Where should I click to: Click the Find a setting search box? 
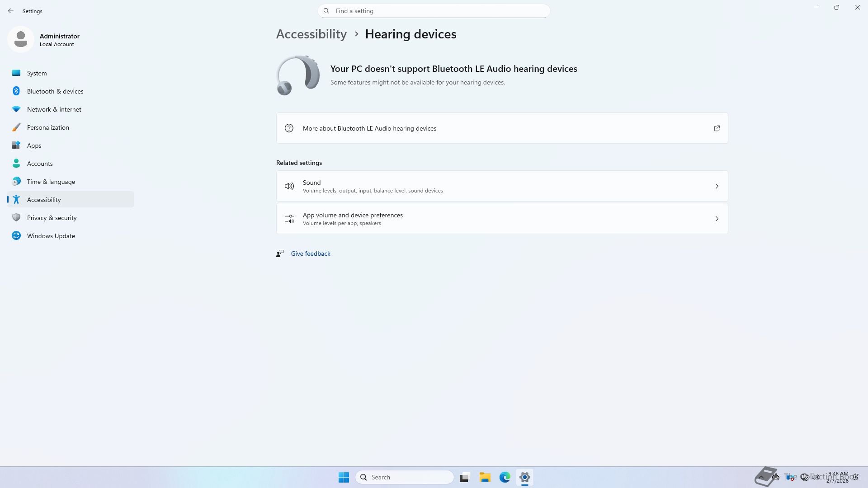point(433,11)
